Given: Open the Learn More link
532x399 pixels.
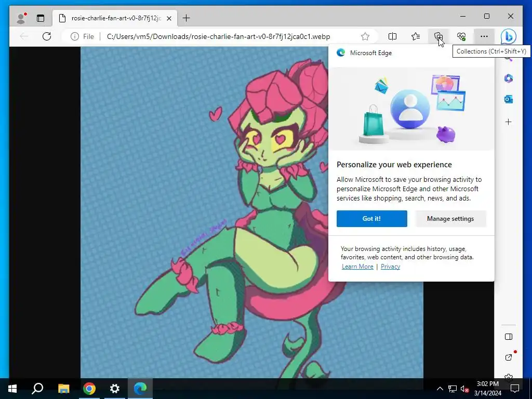Looking at the screenshot, I should 357,267.
